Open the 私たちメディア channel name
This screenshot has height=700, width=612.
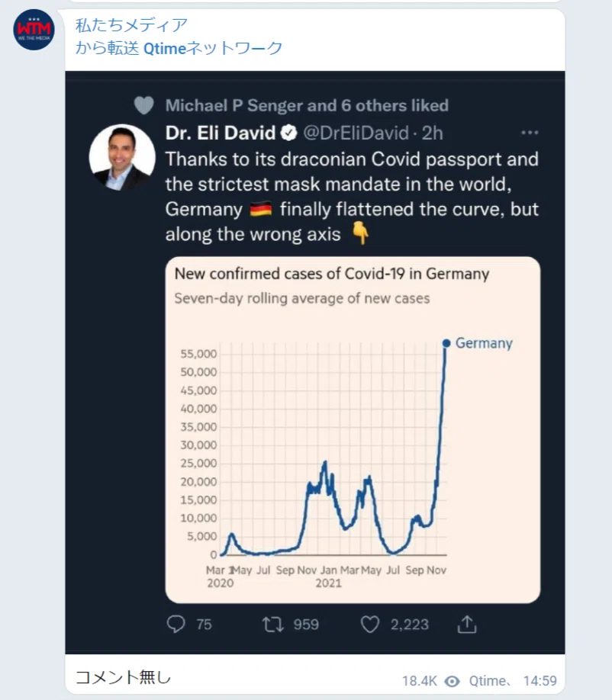[131, 25]
